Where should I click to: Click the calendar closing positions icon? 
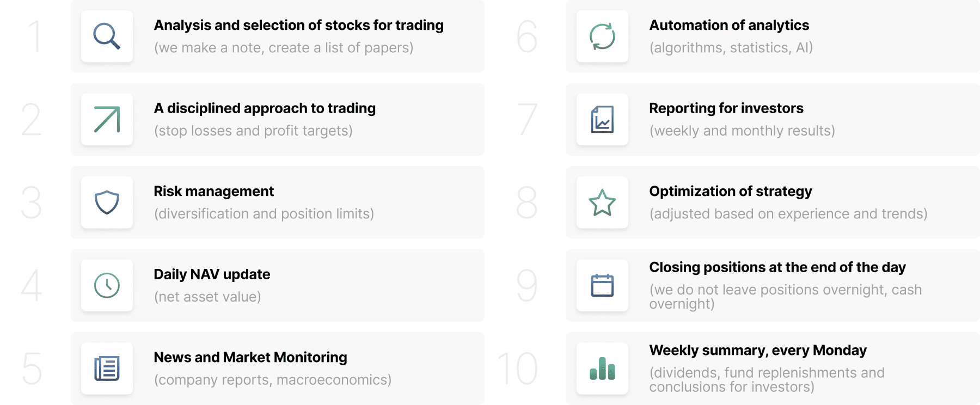[x=602, y=285]
